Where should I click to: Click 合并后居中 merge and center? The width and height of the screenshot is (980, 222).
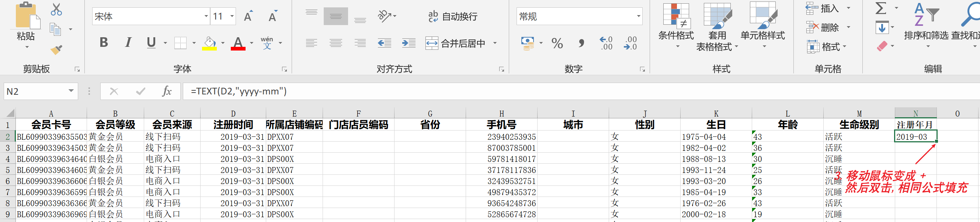tap(456, 43)
